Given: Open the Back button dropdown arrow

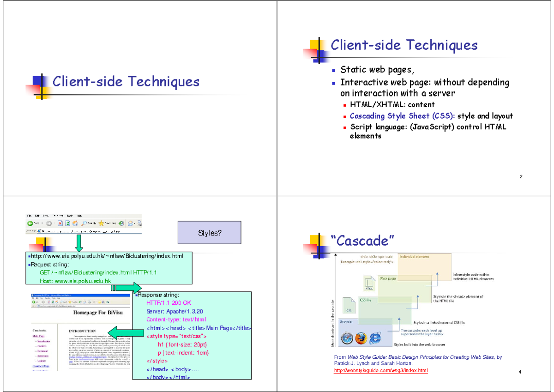Looking at the screenshot, I should click(42, 223).
